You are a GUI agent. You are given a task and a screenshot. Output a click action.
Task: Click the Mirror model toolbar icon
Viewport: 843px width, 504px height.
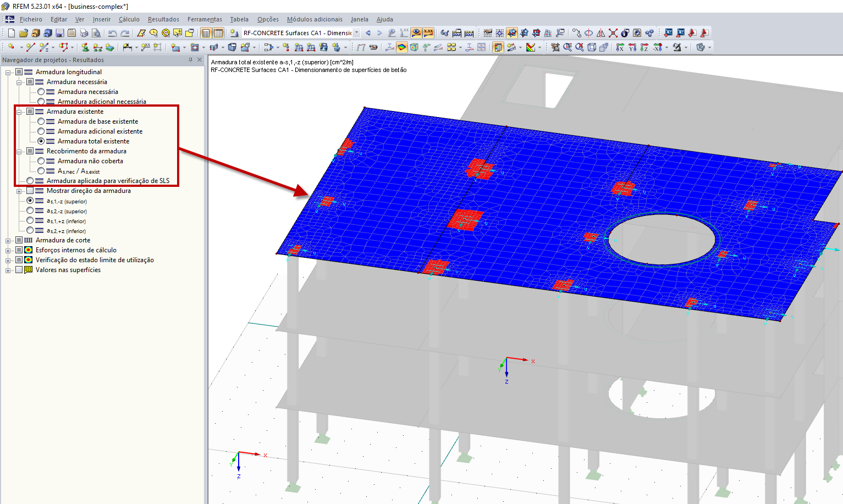[600, 33]
